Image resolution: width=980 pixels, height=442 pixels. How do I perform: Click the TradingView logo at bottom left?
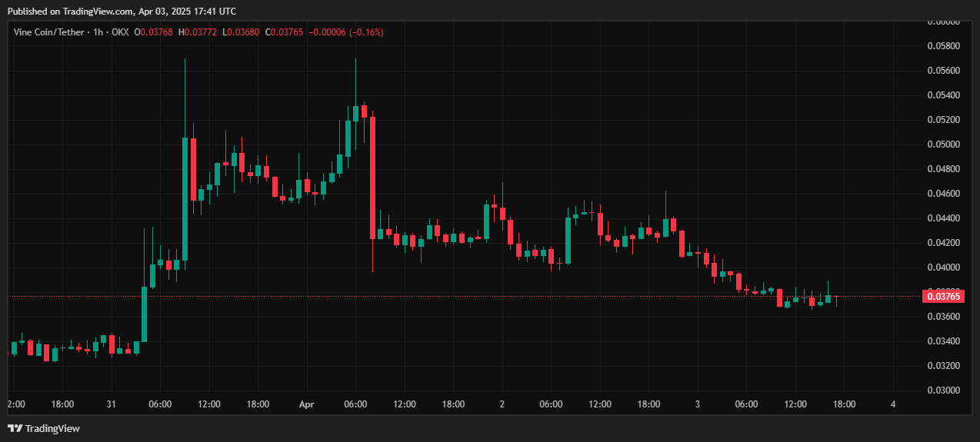coord(44,428)
